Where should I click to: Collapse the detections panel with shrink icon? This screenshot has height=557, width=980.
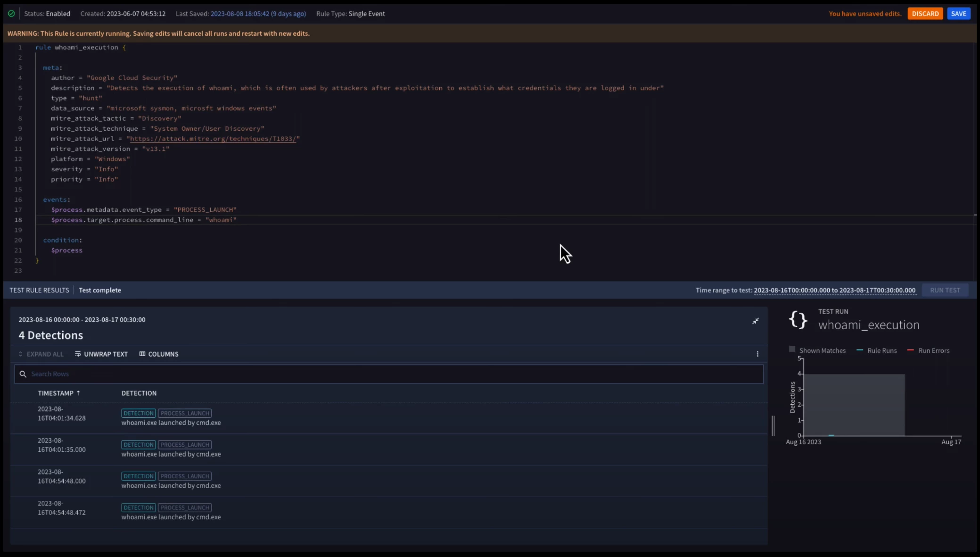755,321
